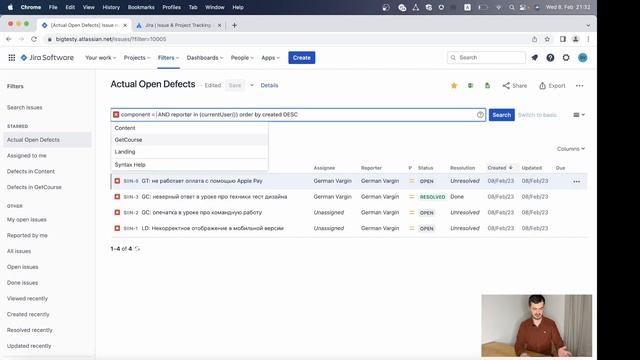
Task: Click the blue Search button
Action: [x=502, y=115]
